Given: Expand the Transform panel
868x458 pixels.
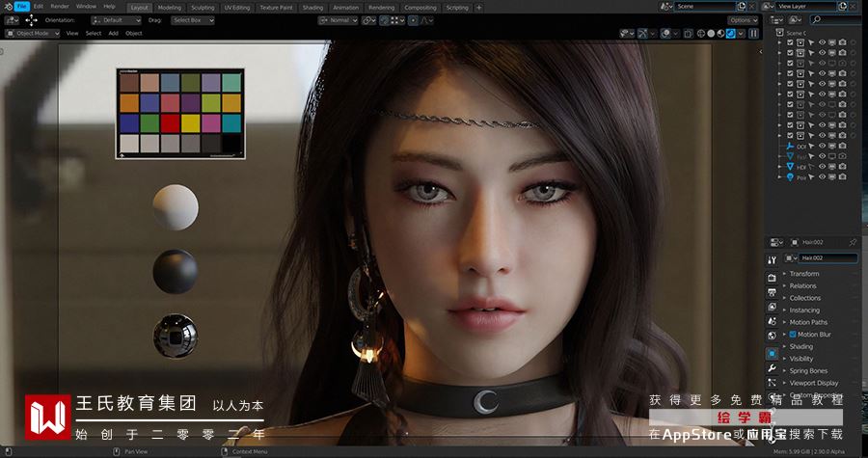Looking at the screenshot, I should 803,274.
